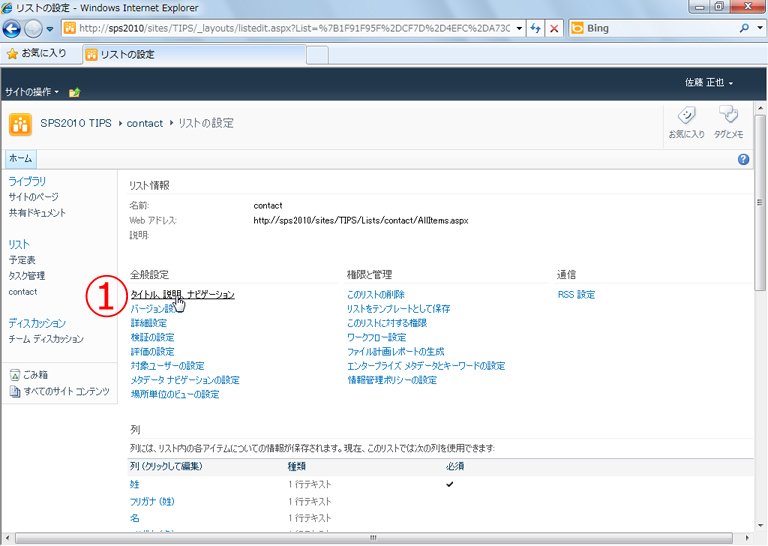This screenshot has width=768, height=546.
Task: Open the サイトの操作 menu
Action: (32, 92)
